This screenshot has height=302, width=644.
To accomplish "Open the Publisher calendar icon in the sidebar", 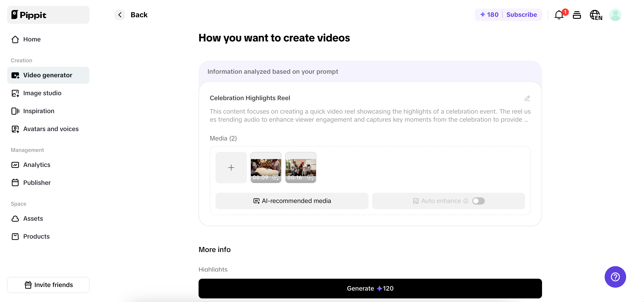I will [x=15, y=183].
